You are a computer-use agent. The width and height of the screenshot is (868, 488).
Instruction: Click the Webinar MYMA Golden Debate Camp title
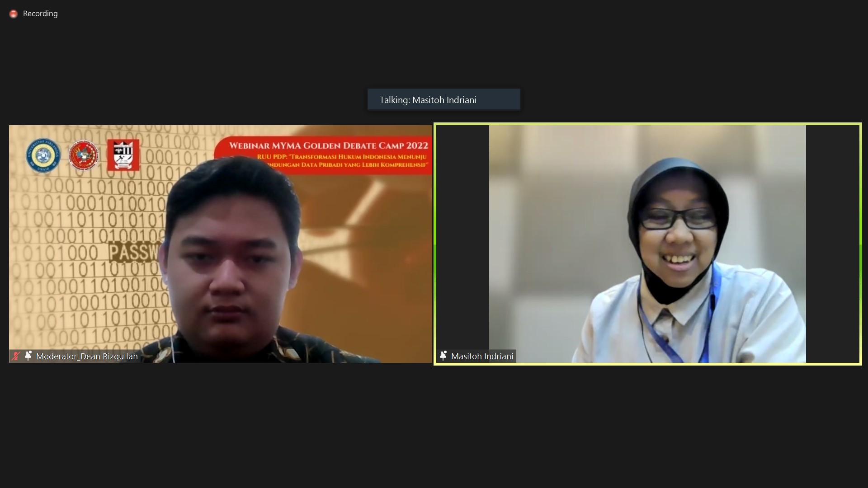pos(328,145)
